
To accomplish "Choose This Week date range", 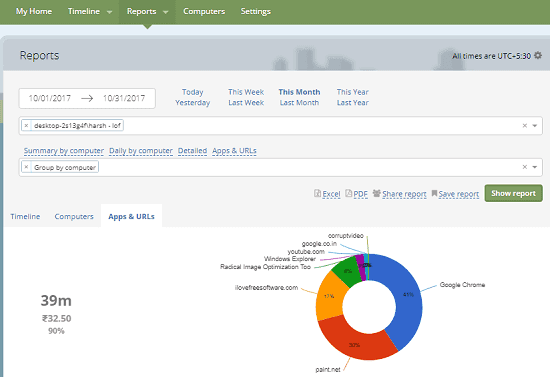I will click(246, 92).
